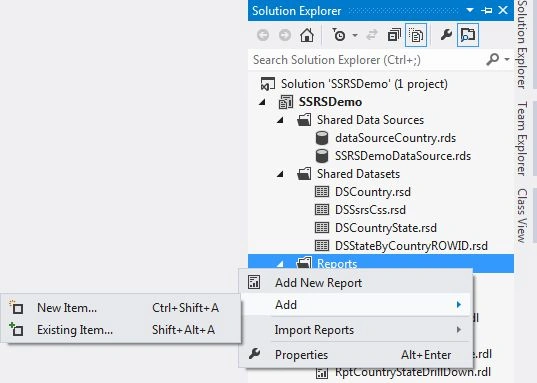The width and height of the screenshot is (537, 383).
Task: Open the Pending Changes Filter dropdown arrow
Action: (x=355, y=35)
